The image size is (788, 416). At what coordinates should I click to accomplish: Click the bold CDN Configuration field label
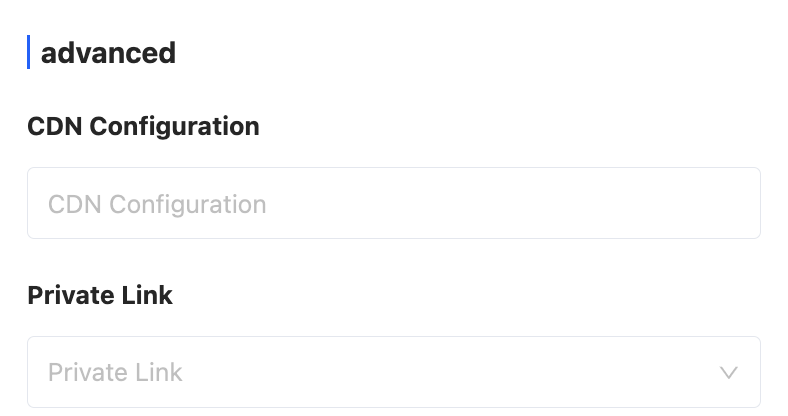143,127
